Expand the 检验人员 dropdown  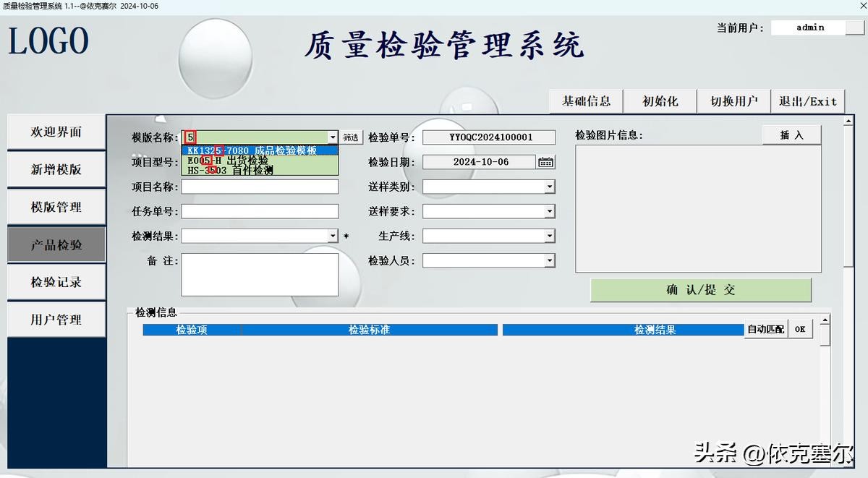click(550, 260)
